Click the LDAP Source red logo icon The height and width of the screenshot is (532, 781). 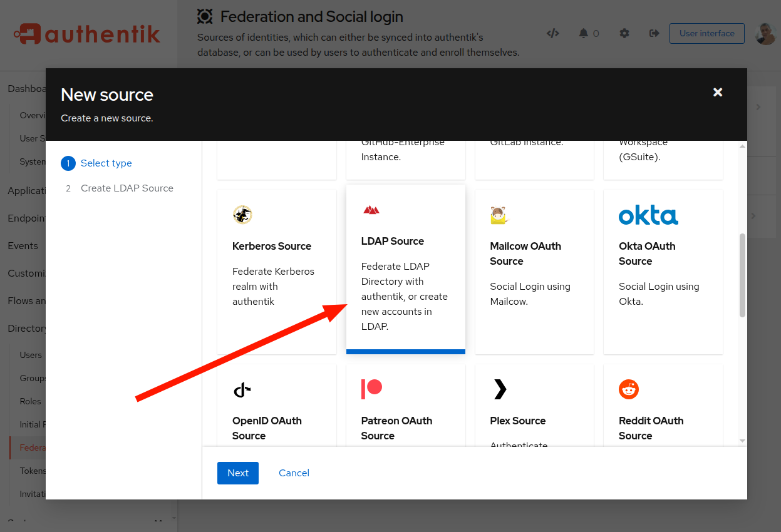(x=371, y=210)
